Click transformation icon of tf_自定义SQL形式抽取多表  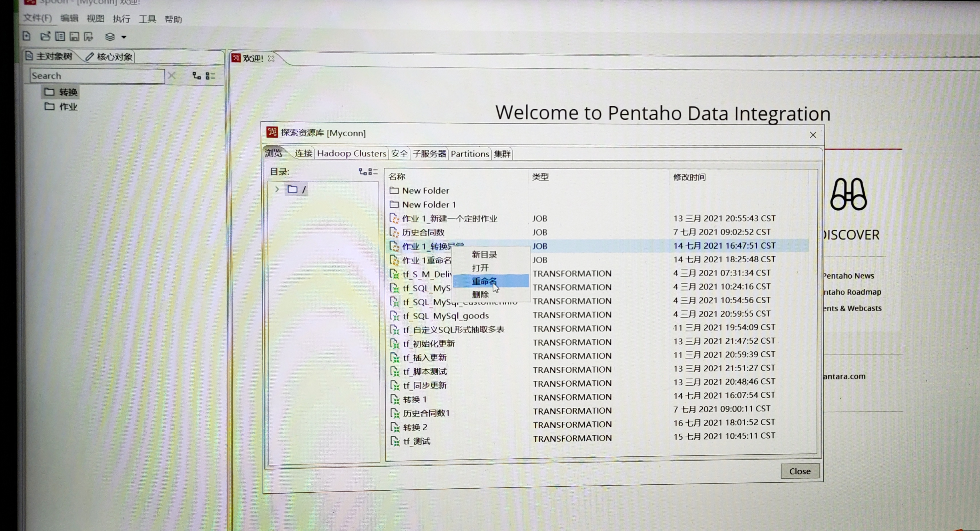pyautogui.click(x=395, y=330)
